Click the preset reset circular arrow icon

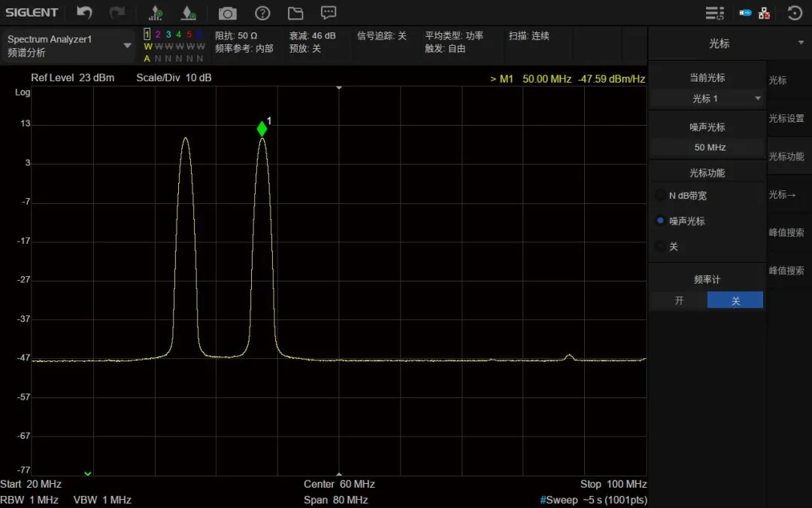(x=795, y=13)
